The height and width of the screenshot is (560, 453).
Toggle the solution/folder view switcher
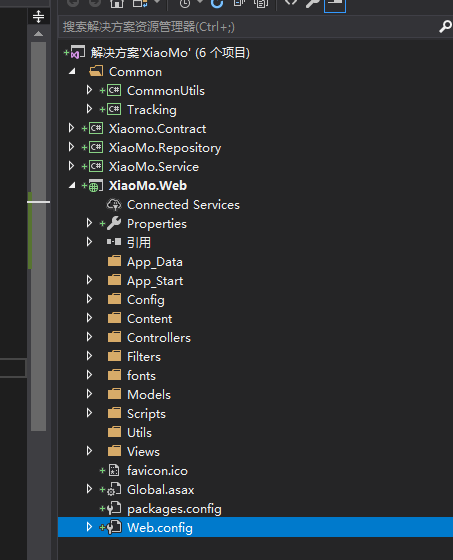click(x=140, y=4)
